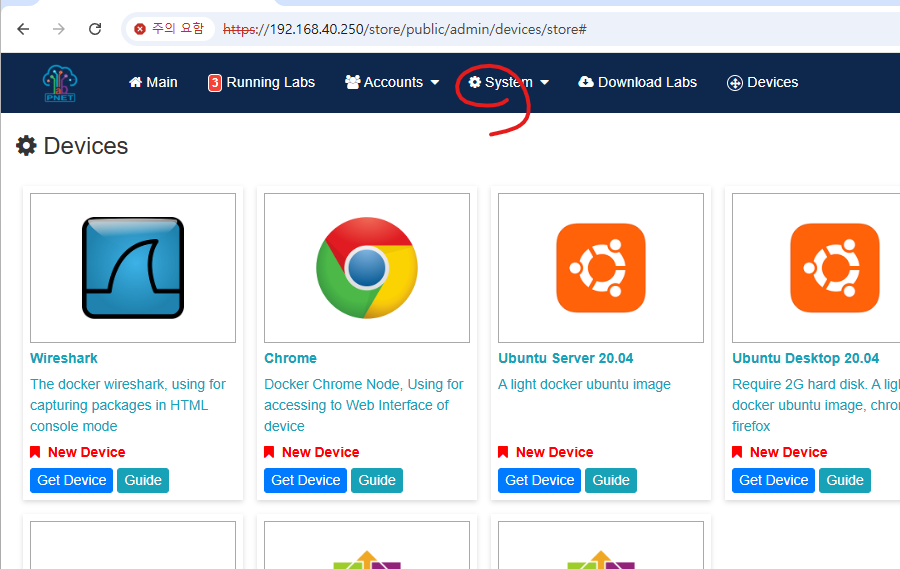Click the address bar URL field
This screenshot has width=900, height=569.
(x=405, y=29)
